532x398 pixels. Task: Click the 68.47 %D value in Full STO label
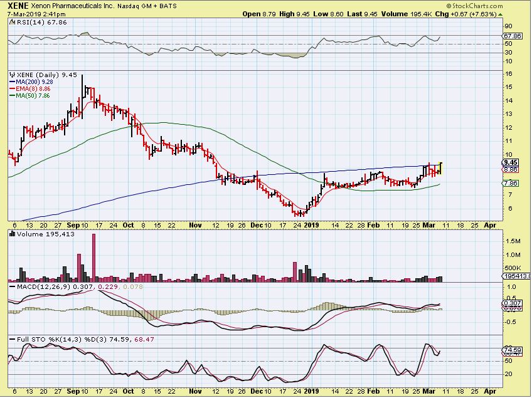click(x=144, y=339)
